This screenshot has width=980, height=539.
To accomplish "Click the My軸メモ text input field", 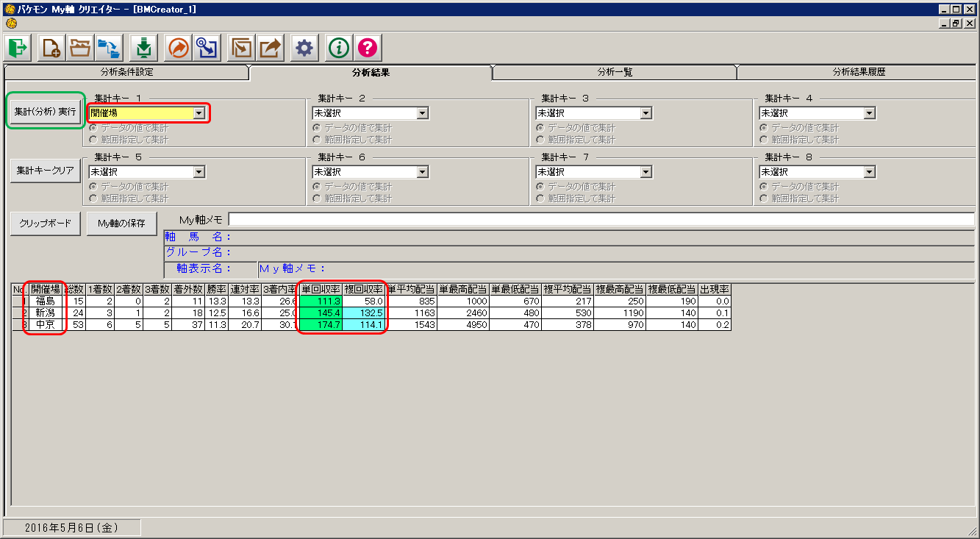I will [x=601, y=219].
